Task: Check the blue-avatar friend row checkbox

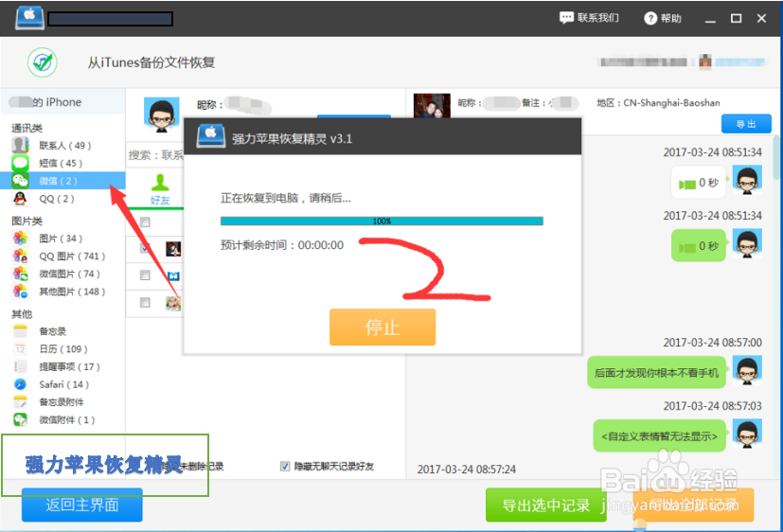Action: [x=145, y=275]
